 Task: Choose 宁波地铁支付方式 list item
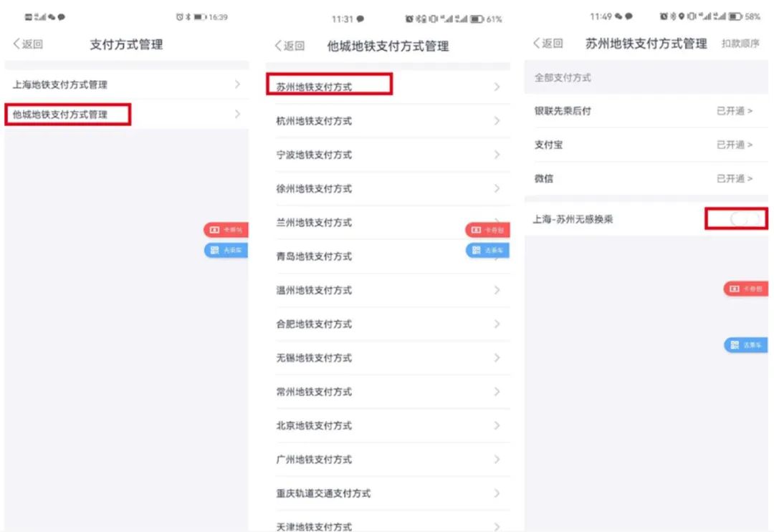click(314, 155)
